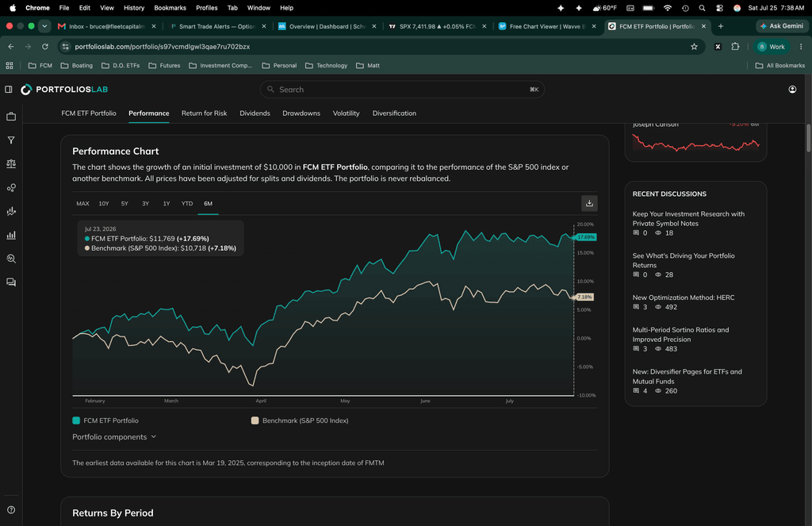Viewport: 812px width, 526px height.
Task: Open Keep Your Investment Research discussion
Action: pyautogui.click(x=688, y=219)
